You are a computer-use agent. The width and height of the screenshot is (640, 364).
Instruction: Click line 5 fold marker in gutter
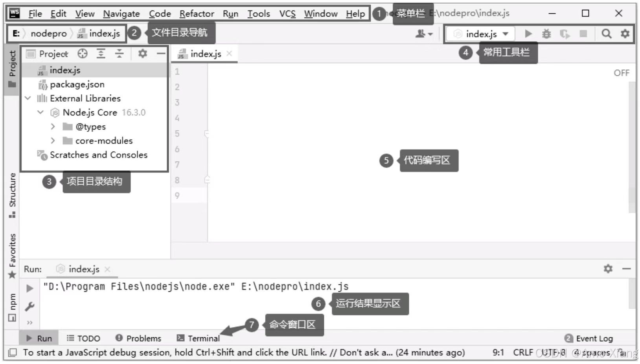click(x=207, y=134)
